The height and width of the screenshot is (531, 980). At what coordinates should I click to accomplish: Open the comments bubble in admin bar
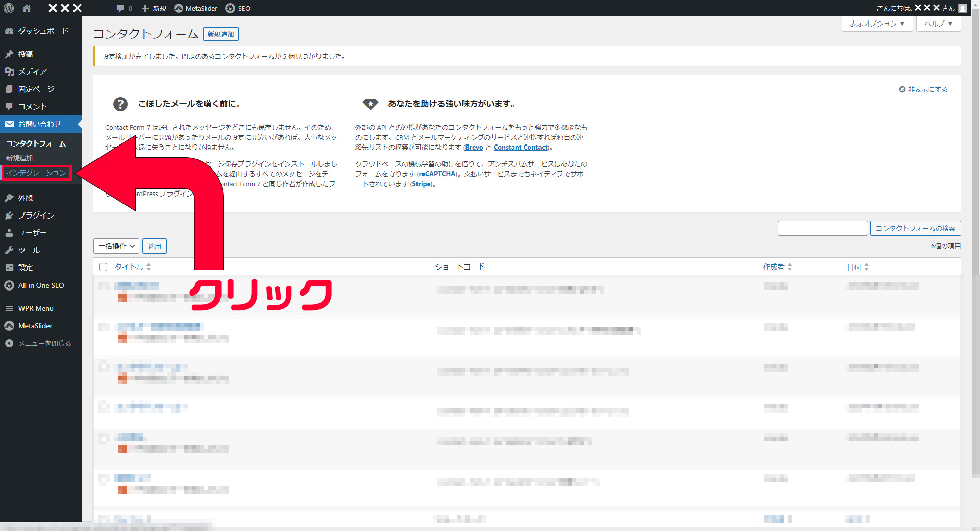[x=120, y=8]
